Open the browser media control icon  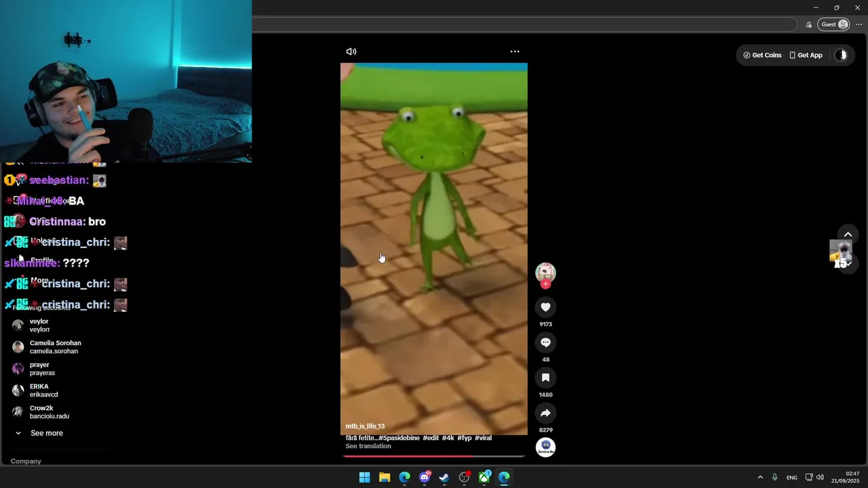[808, 24]
